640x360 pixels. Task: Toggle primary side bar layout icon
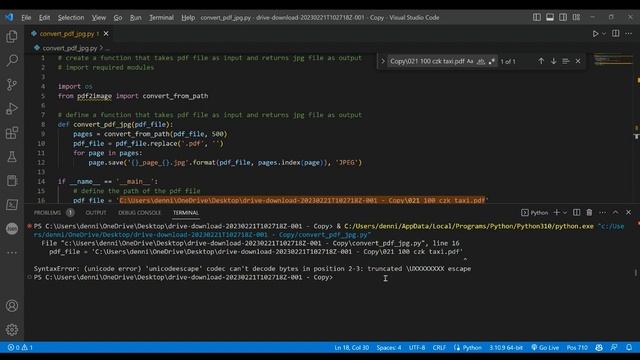[537, 17]
